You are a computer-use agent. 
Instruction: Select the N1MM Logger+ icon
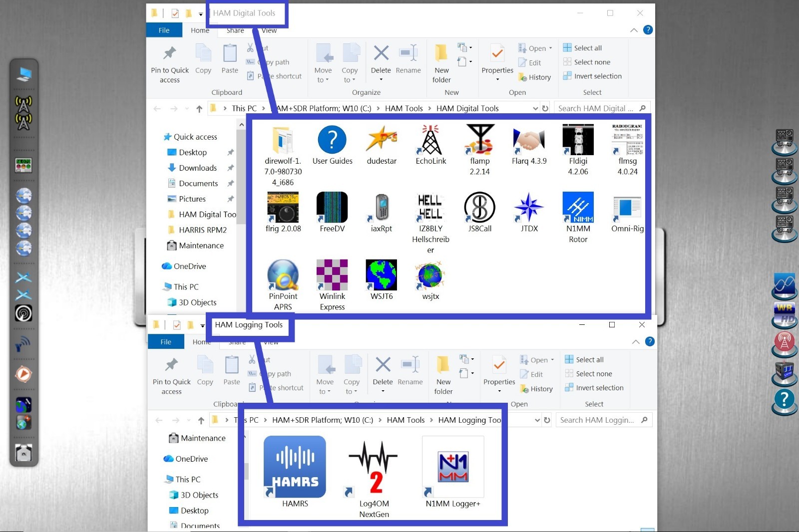[452, 467]
